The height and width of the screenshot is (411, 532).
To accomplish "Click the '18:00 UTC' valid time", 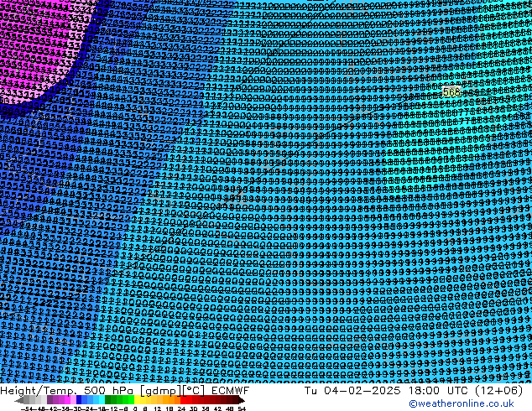I will [x=439, y=391].
